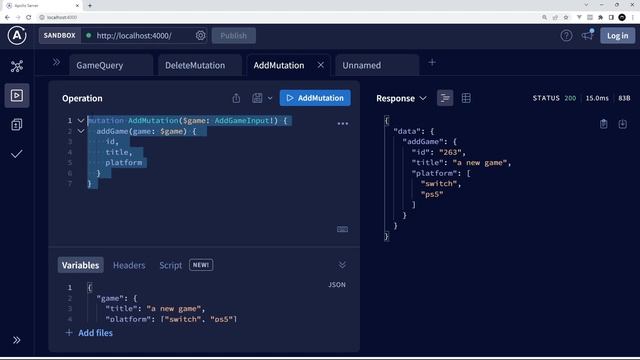Download the response icon
The width and height of the screenshot is (640, 360).
pos(622,124)
